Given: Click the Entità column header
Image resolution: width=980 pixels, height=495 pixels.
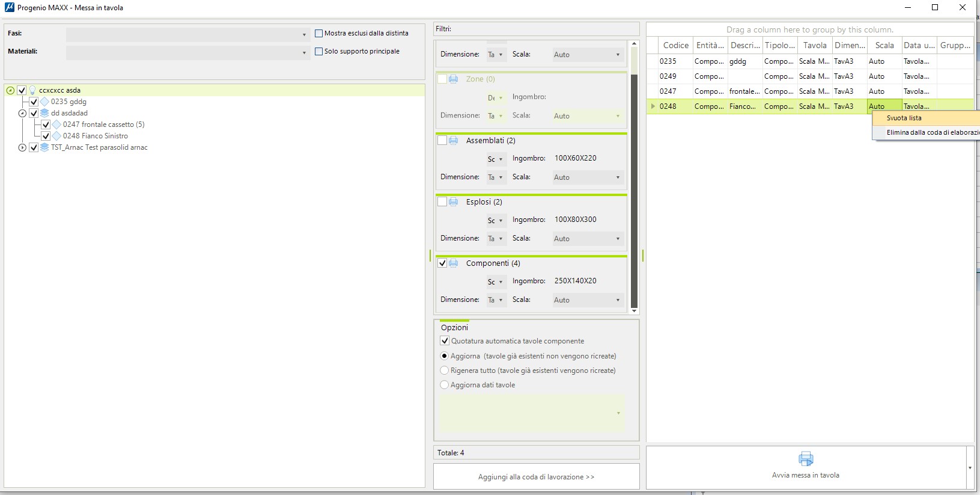Looking at the screenshot, I should click(710, 45).
